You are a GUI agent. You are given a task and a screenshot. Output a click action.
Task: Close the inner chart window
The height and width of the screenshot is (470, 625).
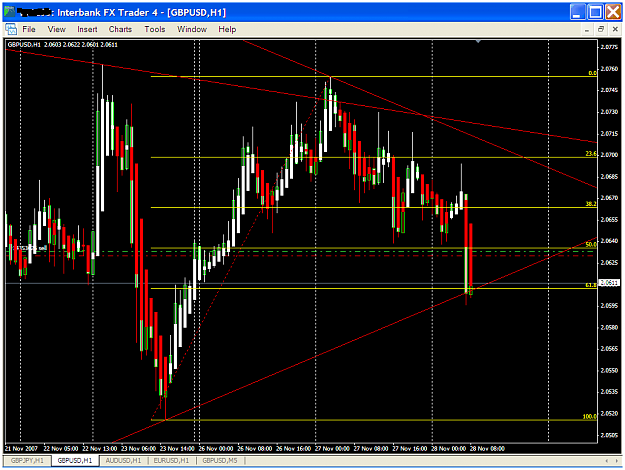click(615, 29)
